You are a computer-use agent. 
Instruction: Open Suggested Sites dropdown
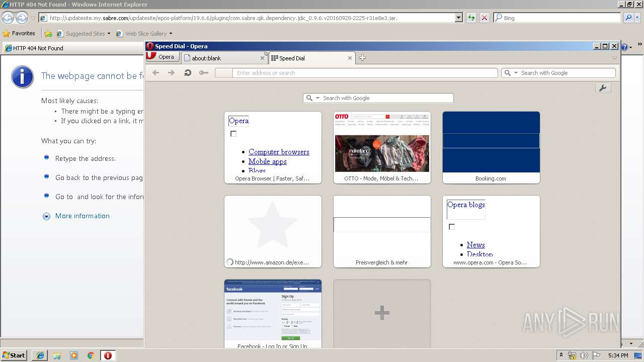[x=84, y=34]
